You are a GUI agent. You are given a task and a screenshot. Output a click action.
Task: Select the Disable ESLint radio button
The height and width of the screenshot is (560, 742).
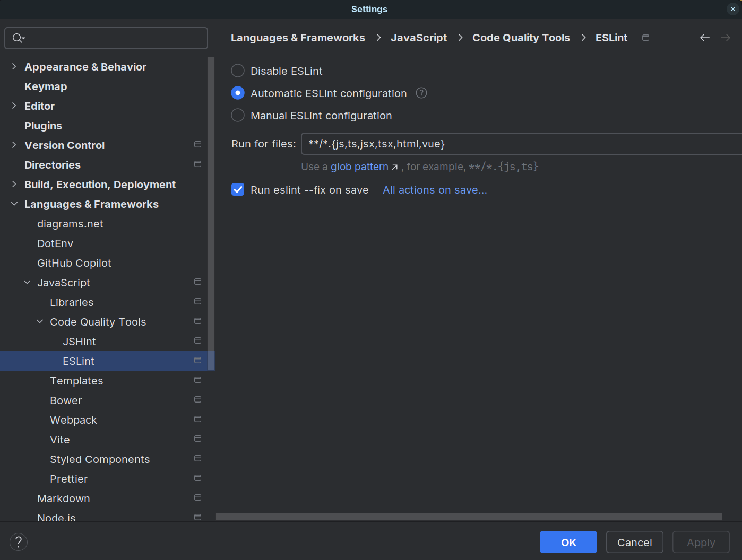(237, 71)
